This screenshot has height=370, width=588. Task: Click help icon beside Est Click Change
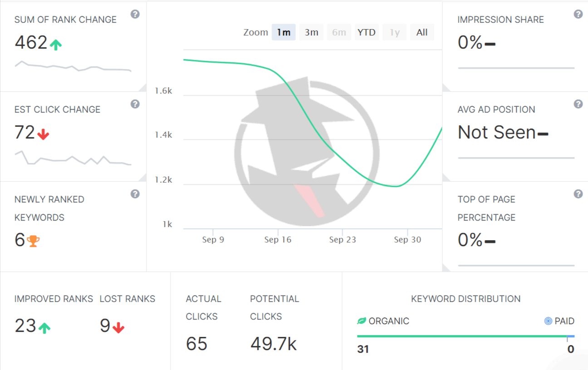tap(135, 104)
